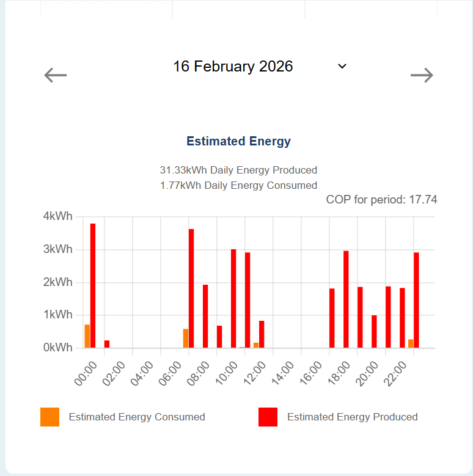Advance to next day using right arrow
473x476 pixels.
tap(422, 76)
